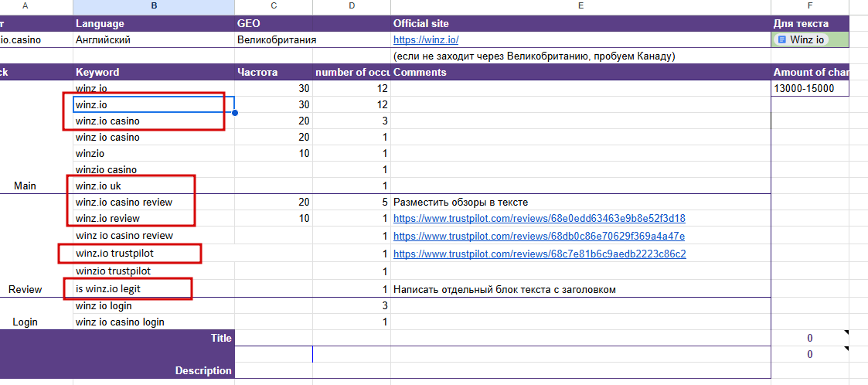Click occurrences 5 in "winz.io casino review" row
The image size is (868, 385).
352,203
